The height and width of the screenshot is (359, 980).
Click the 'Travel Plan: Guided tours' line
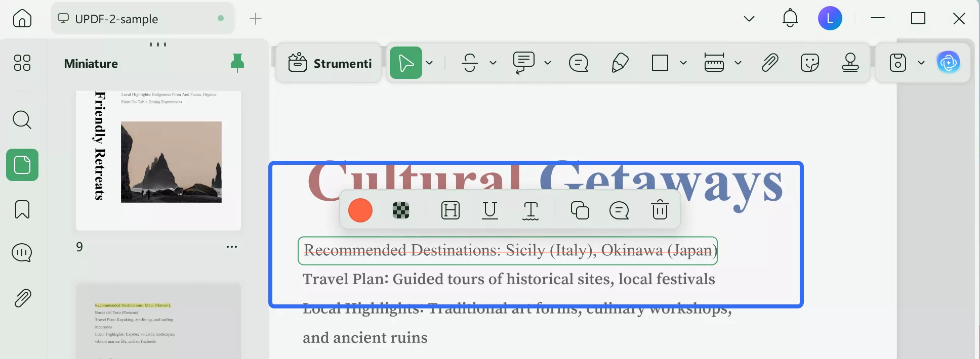coord(509,279)
